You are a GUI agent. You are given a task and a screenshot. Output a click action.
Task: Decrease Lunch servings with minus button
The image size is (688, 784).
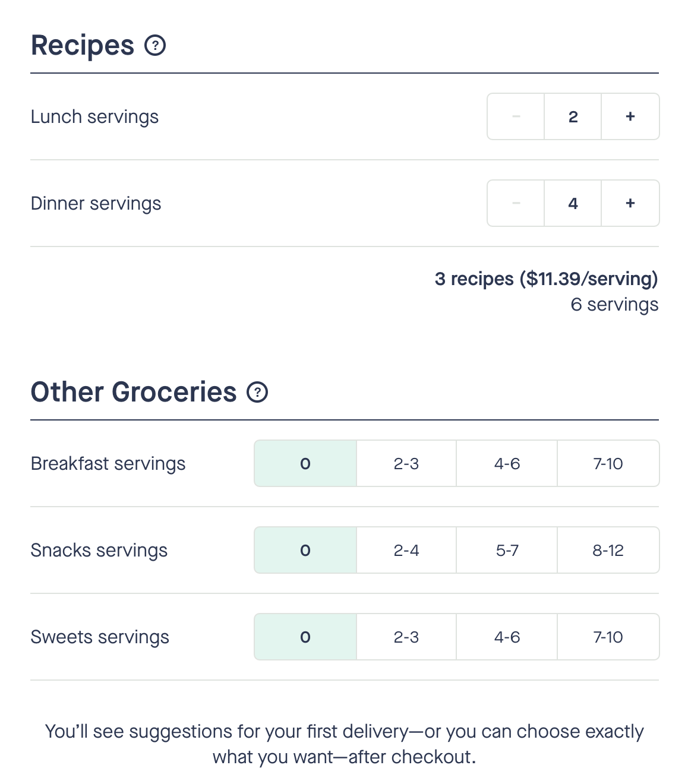coord(516,117)
